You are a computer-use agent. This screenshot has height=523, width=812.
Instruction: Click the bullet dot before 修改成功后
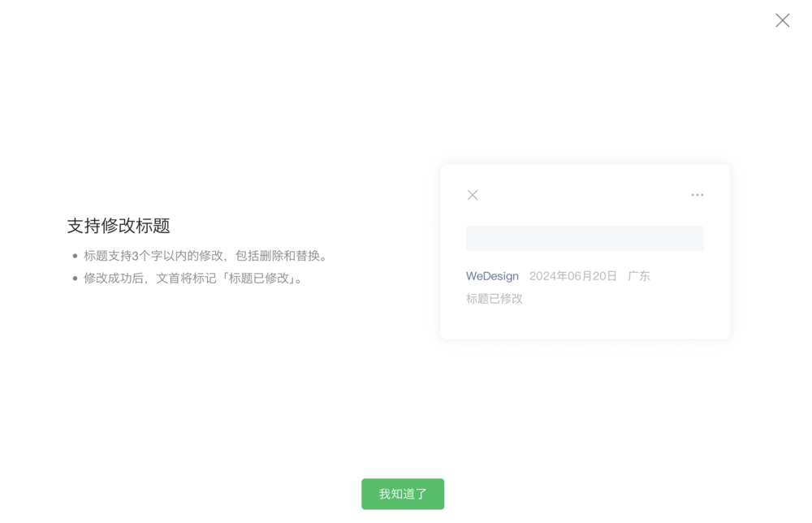point(75,279)
